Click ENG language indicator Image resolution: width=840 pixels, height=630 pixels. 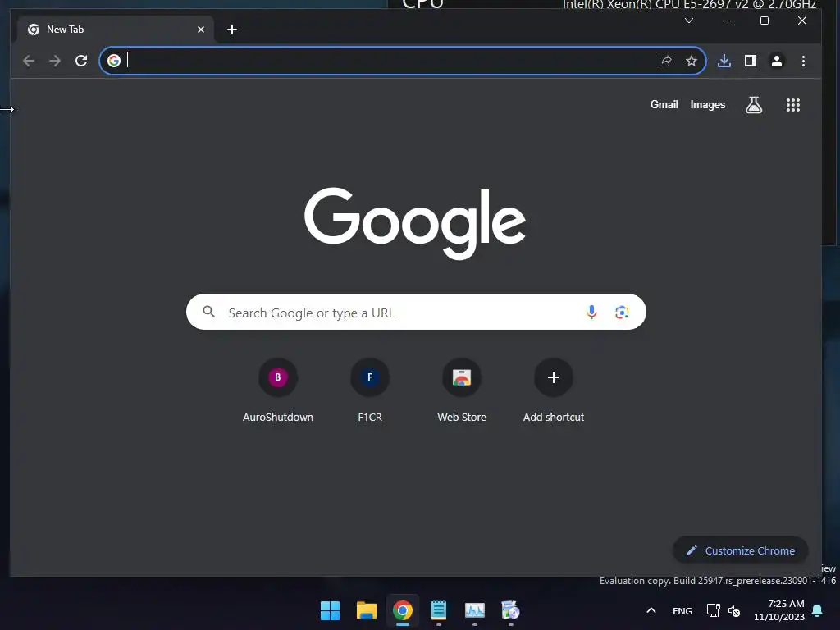(682, 611)
